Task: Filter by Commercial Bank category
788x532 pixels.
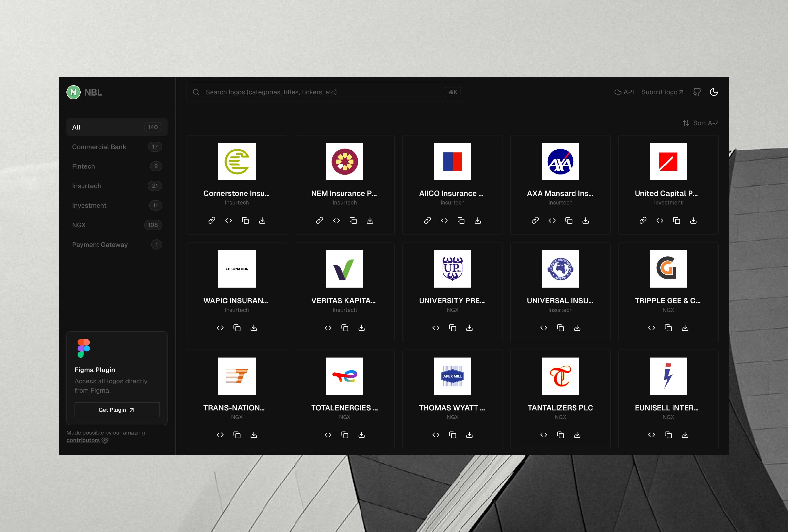Action: [117, 147]
